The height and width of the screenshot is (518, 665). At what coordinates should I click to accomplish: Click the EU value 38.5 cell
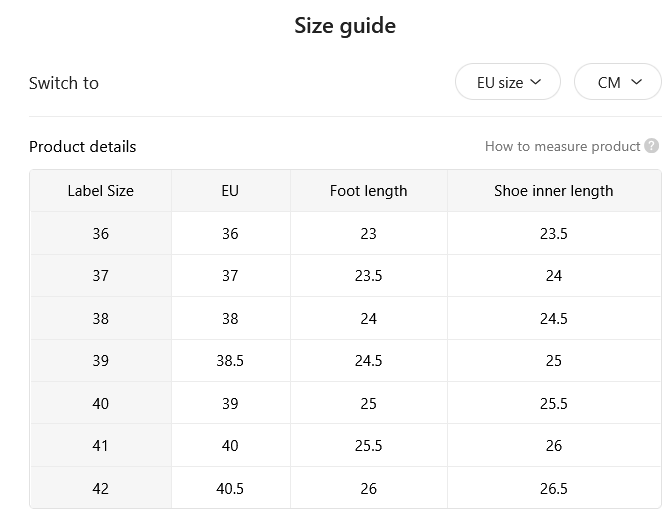click(230, 361)
